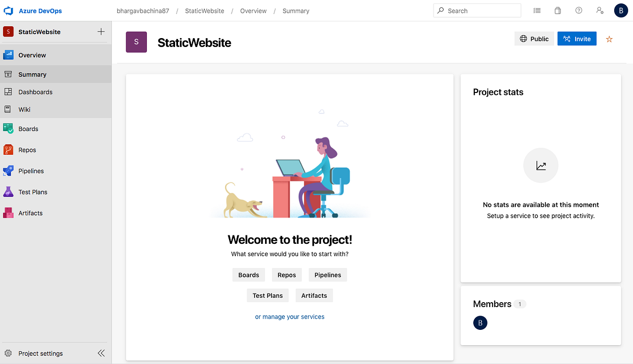
Task: Click the Test Plans service button in welcome card
Action: click(268, 295)
